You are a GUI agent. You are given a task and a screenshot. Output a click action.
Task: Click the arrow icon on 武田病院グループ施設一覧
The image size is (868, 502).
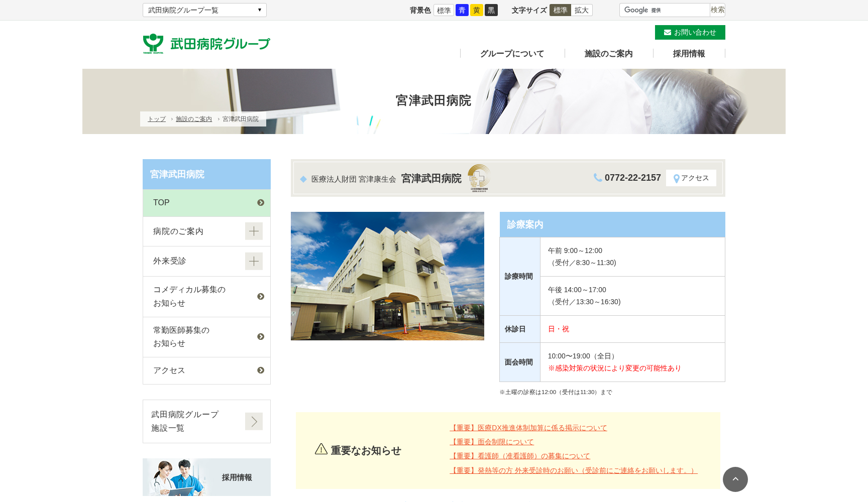point(254,421)
